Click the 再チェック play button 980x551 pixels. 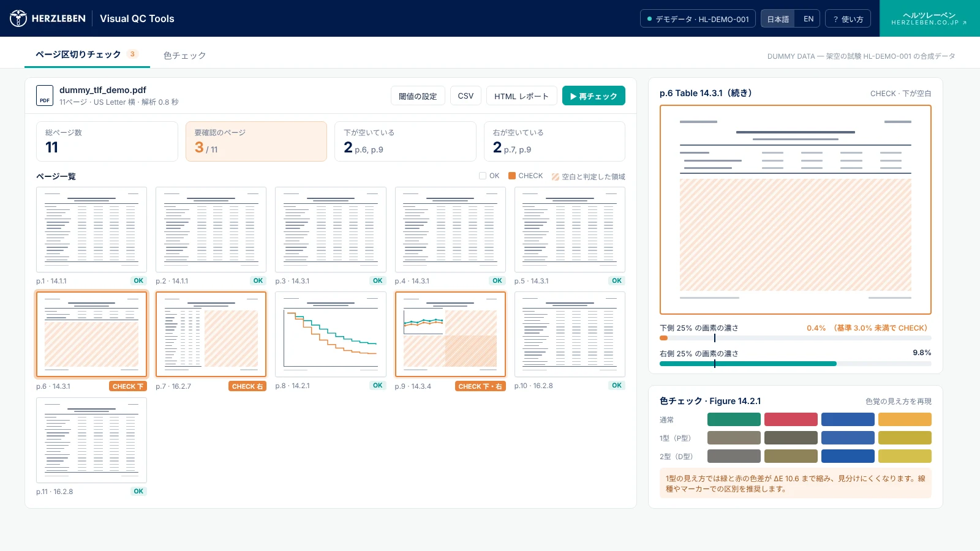(594, 96)
